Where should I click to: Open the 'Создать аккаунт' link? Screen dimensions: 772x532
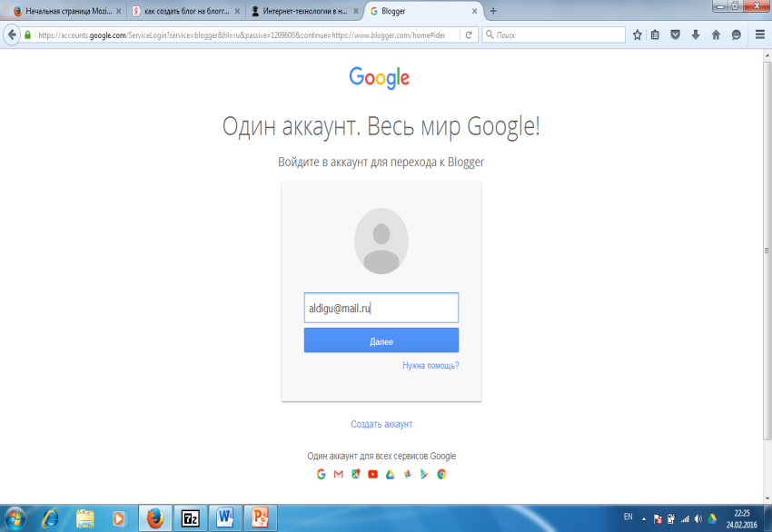point(381,424)
